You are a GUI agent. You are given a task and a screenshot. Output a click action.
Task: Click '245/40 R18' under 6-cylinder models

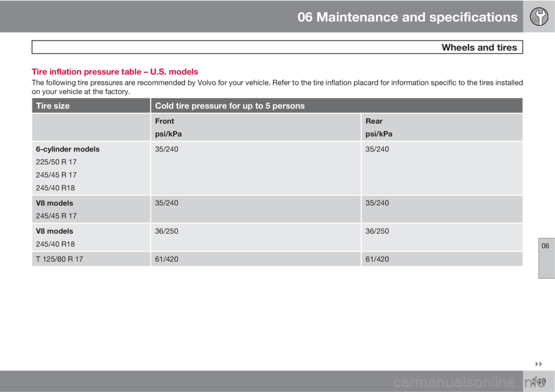(x=55, y=188)
